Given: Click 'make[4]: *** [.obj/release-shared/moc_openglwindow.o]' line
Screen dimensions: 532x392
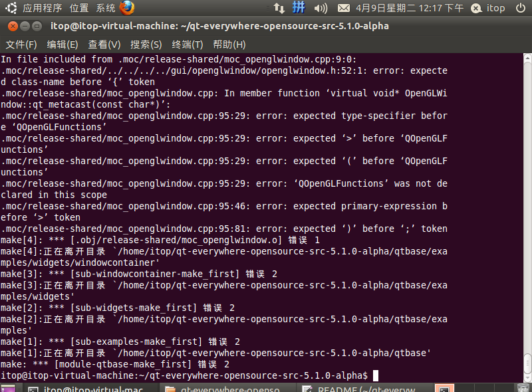Looking at the screenshot, I should pyautogui.click(x=160, y=240).
